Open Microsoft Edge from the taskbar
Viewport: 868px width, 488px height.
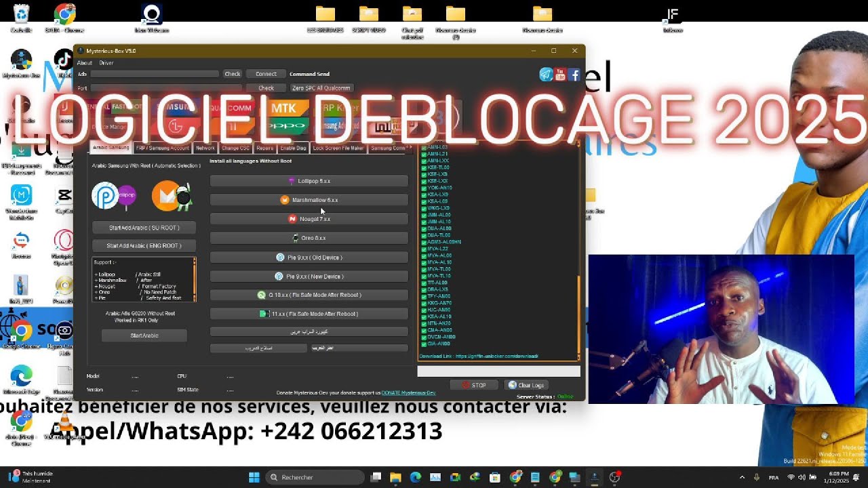click(416, 477)
